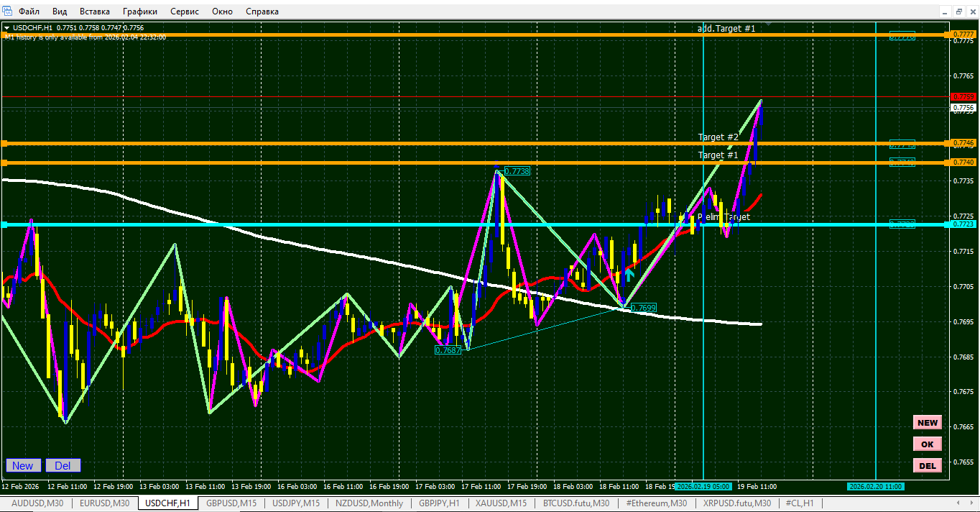Restore the chart window with the restore icon

click(958, 12)
